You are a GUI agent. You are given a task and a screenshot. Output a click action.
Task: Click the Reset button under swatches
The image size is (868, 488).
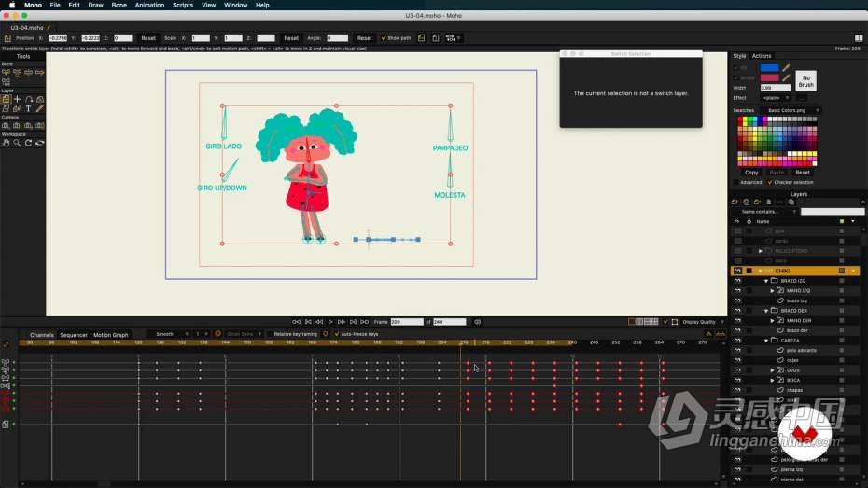803,173
